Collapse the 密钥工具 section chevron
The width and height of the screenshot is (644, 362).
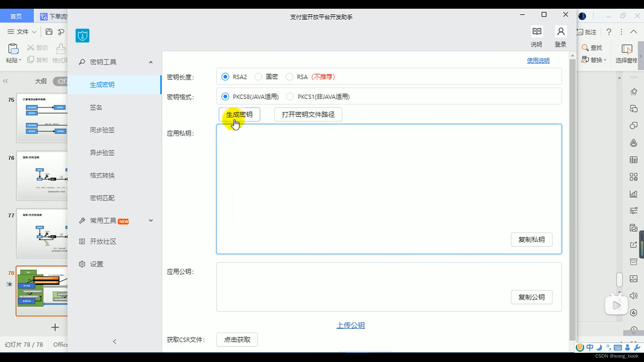pos(151,62)
